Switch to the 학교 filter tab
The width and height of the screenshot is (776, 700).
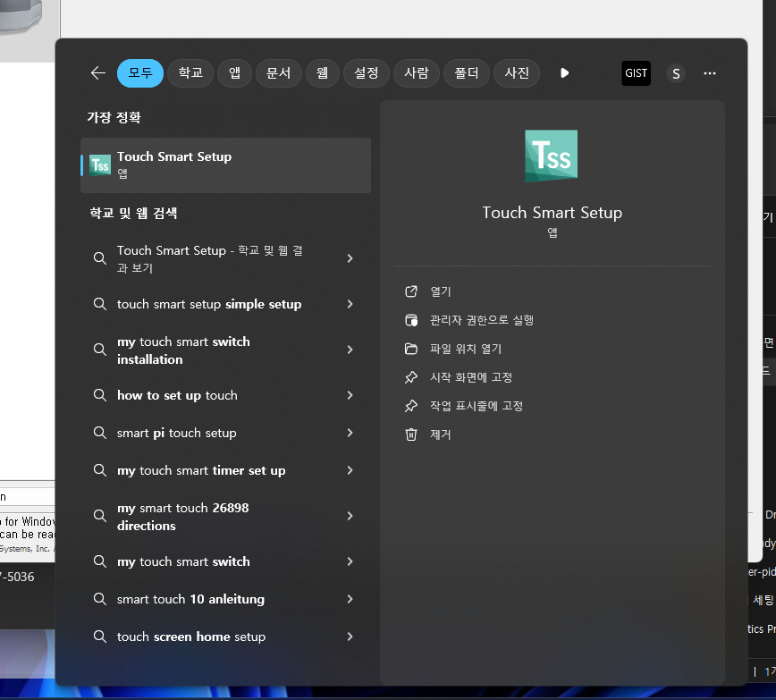[x=190, y=73]
